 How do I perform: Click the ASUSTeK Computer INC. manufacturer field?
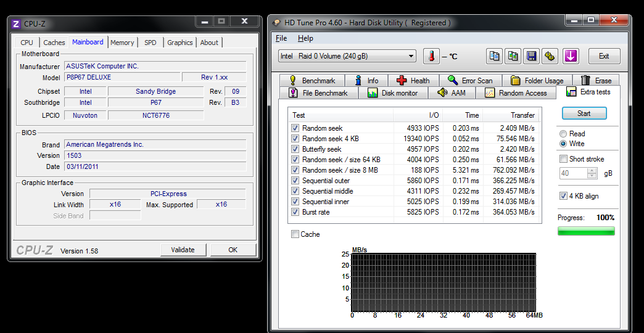click(155, 66)
